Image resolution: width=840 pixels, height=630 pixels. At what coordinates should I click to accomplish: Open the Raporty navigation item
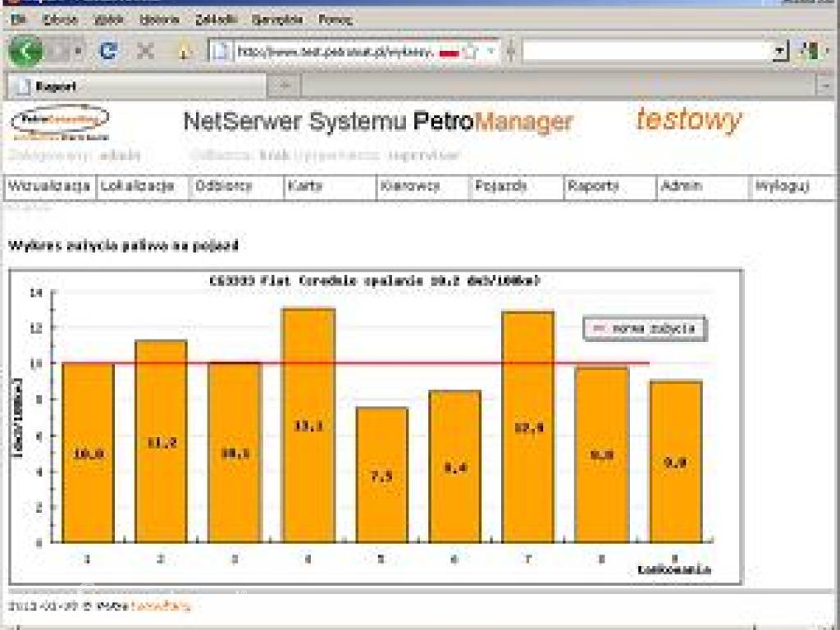click(609, 186)
